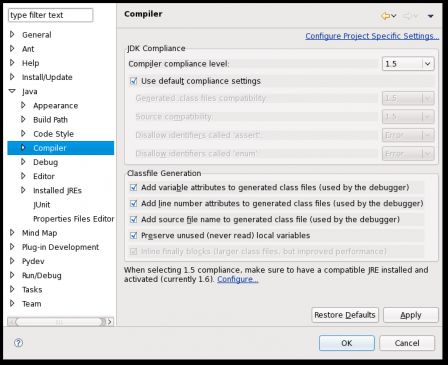Toggle Use default compliance settings checkbox

pos(134,81)
